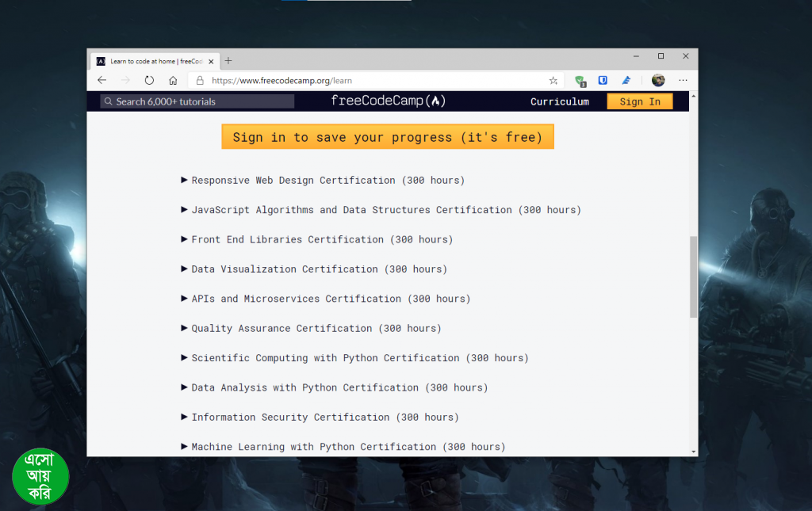Open the Bitwarden extension icon

(603, 80)
